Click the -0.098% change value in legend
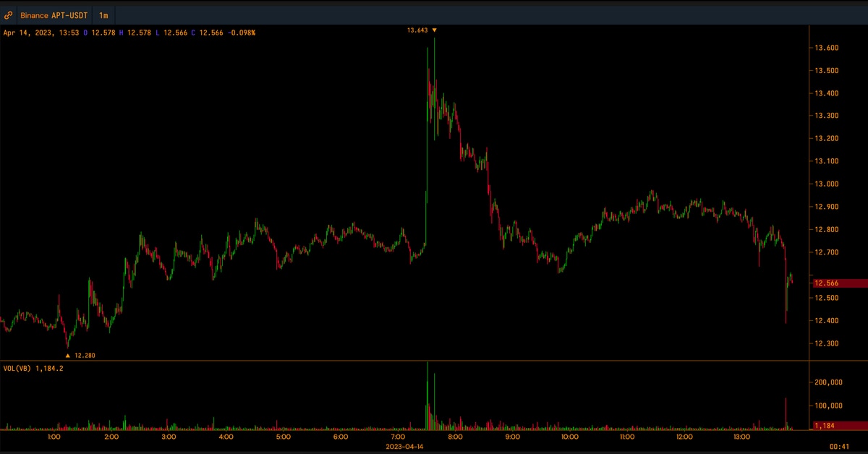 tap(240, 33)
